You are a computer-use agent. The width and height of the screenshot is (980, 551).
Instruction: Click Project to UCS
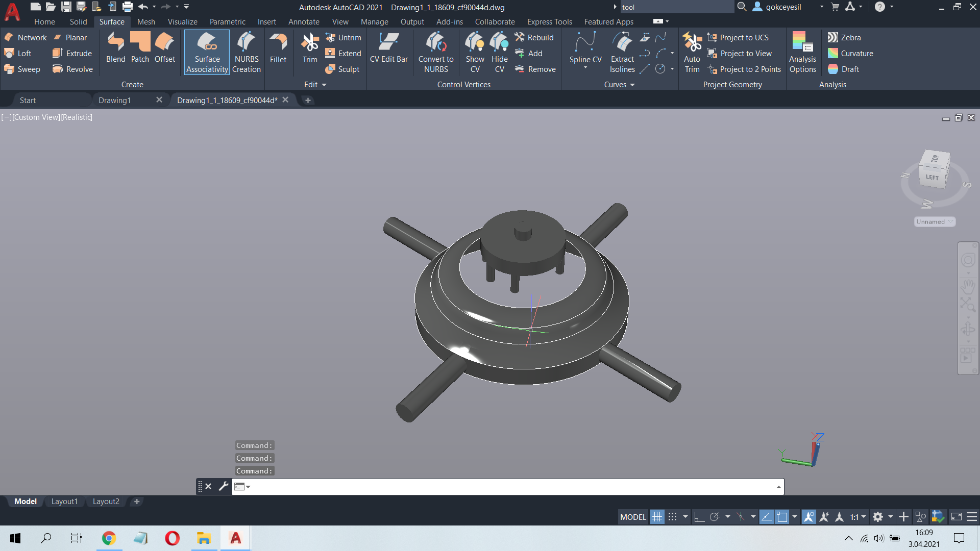(x=738, y=37)
